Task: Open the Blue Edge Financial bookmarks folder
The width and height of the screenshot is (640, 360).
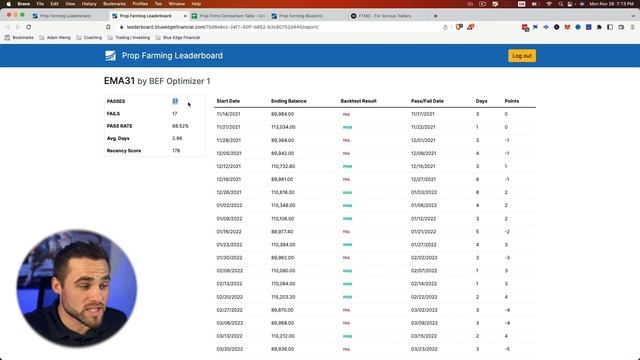Action: pos(178,38)
